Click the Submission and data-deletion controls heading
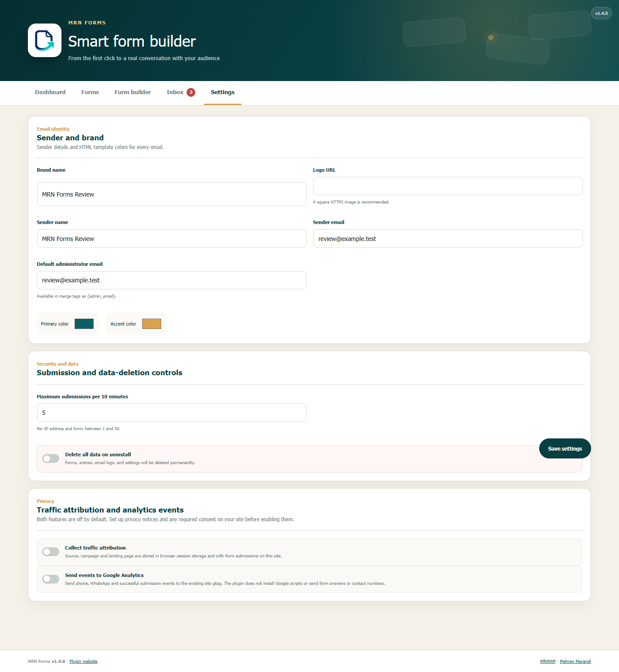 click(109, 373)
